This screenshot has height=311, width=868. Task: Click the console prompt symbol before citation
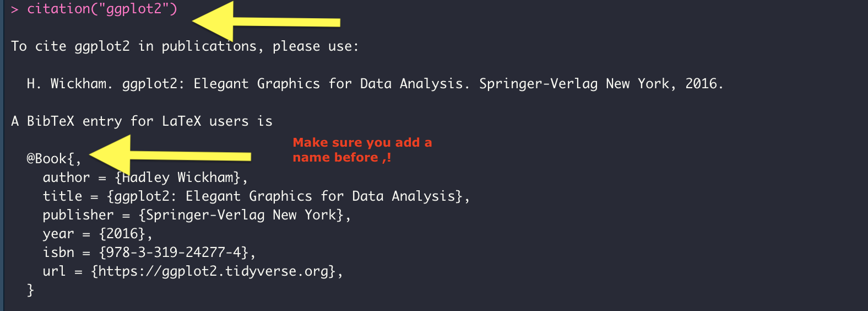click(x=15, y=9)
